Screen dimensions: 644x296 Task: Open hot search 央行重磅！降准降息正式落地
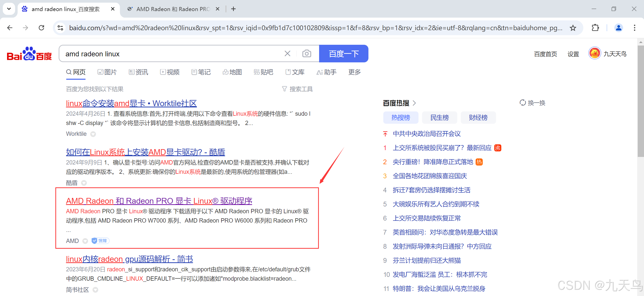pos(433,162)
